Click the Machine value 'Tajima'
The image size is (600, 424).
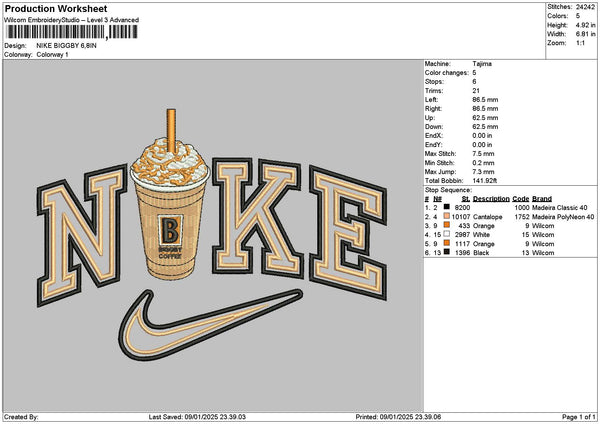coord(482,64)
